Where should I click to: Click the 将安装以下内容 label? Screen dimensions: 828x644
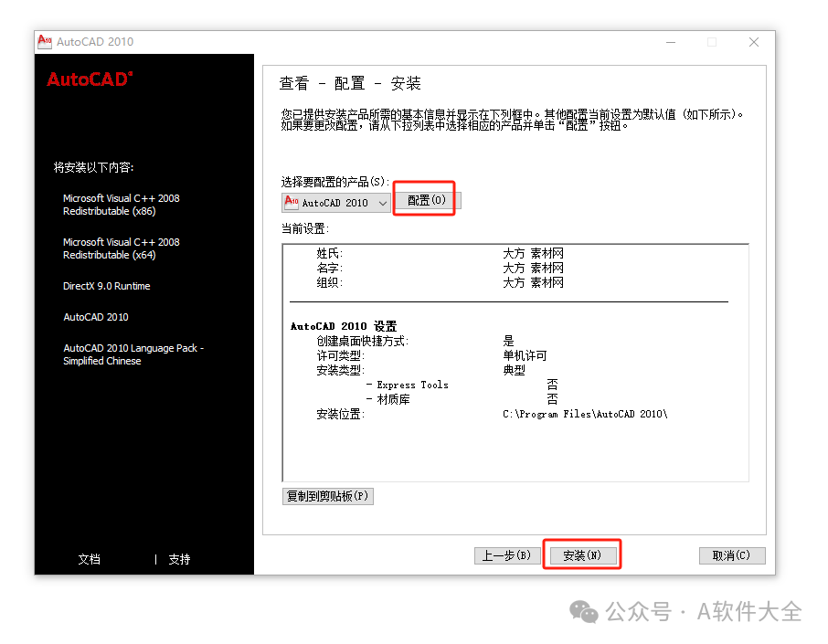(93, 168)
